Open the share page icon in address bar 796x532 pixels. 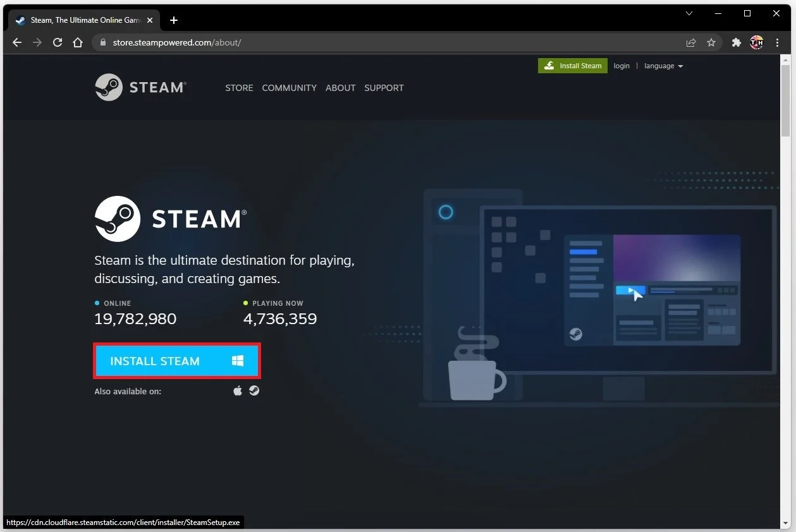691,42
